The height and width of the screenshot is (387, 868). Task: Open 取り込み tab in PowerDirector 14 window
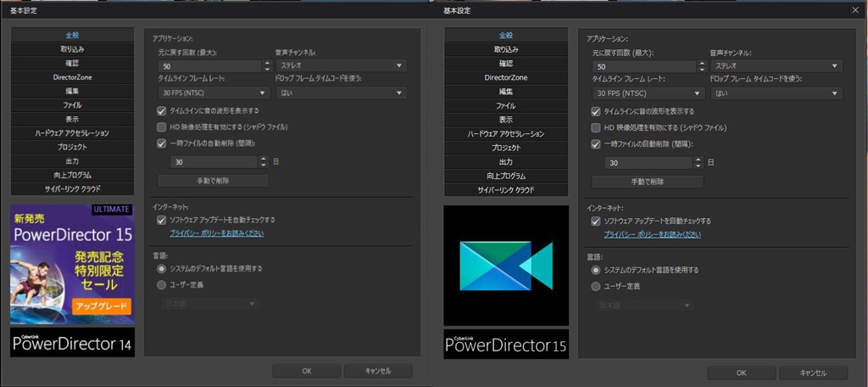(x=73, y=49)
